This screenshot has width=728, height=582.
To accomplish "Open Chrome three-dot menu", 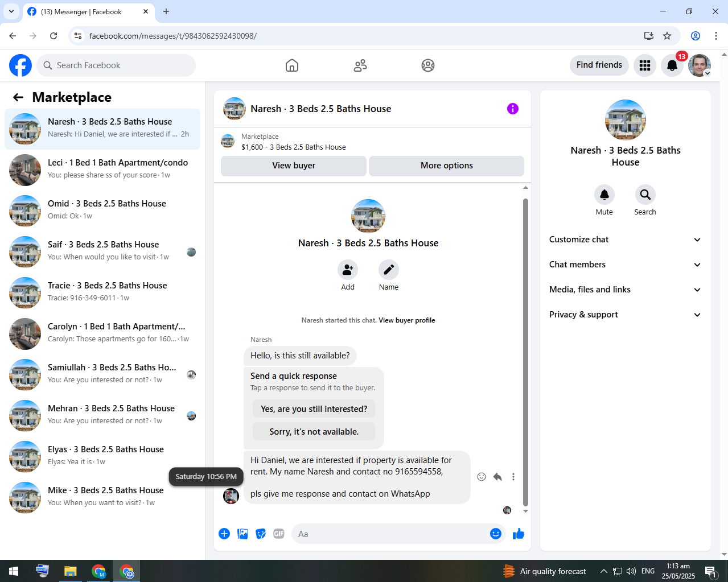I will (x=716, y=36).
